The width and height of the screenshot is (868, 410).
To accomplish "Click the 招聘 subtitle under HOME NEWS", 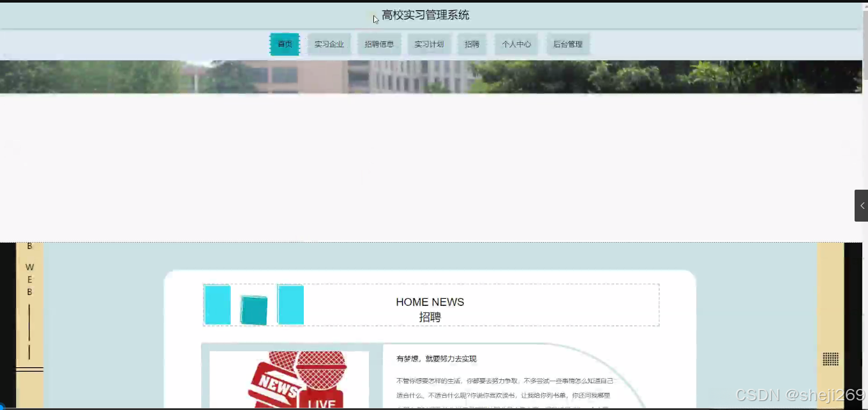I will click(430, 317).
